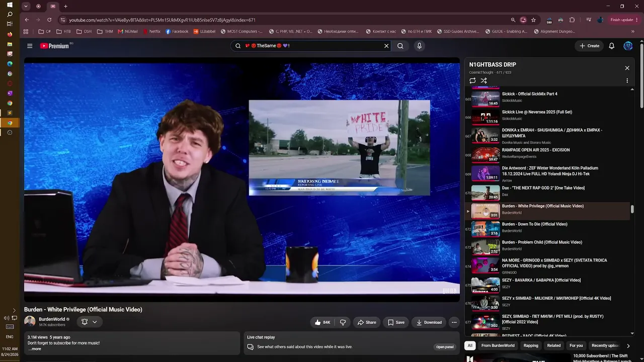Screen dimensions: 644x362
Task: Bookmark this page with the star
Action: pos(533,20)
